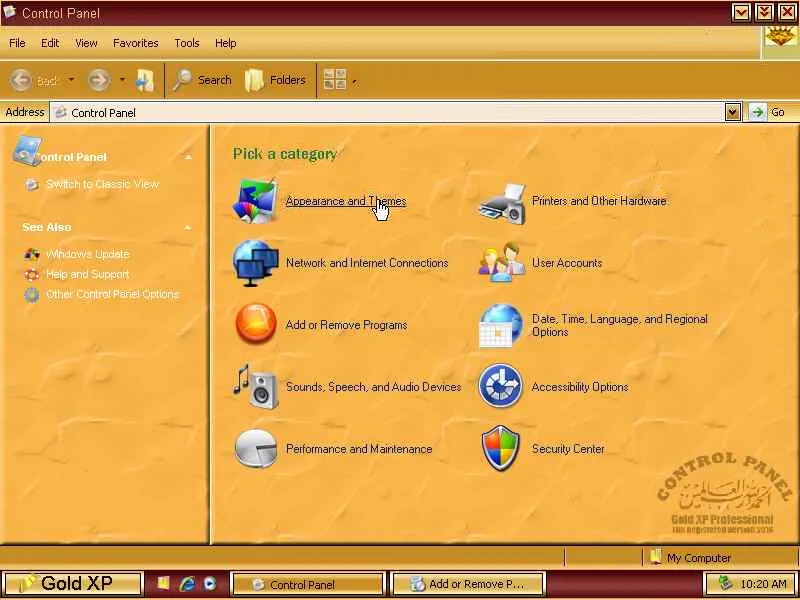Image resolution: width=800 pixels, height=600 pixels.
Task: Open the View menu
Action: pos(86,43)
